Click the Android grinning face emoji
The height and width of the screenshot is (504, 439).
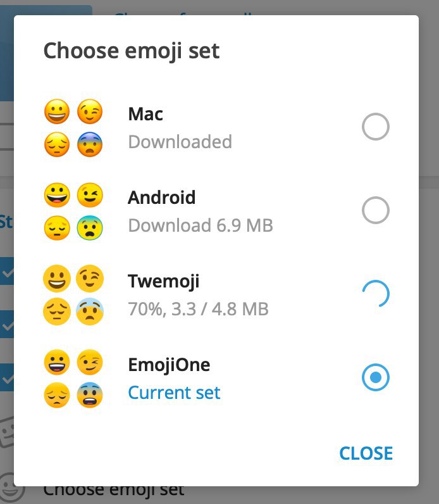56,196
